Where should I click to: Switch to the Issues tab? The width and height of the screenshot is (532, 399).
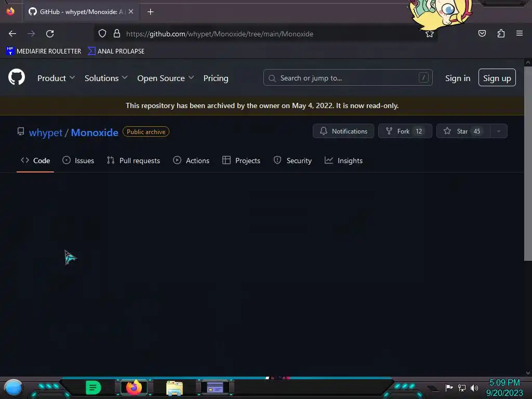(78, 161)
